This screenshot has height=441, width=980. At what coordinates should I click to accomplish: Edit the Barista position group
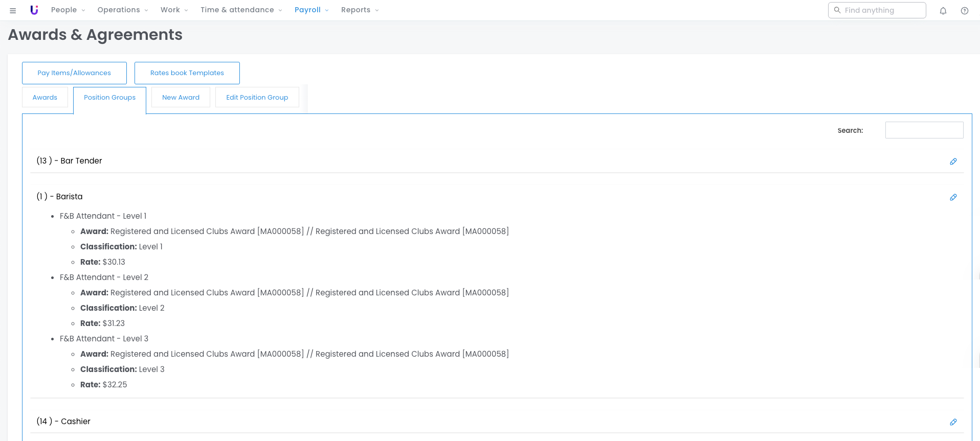pyautogui.click(x=953, y=197)
